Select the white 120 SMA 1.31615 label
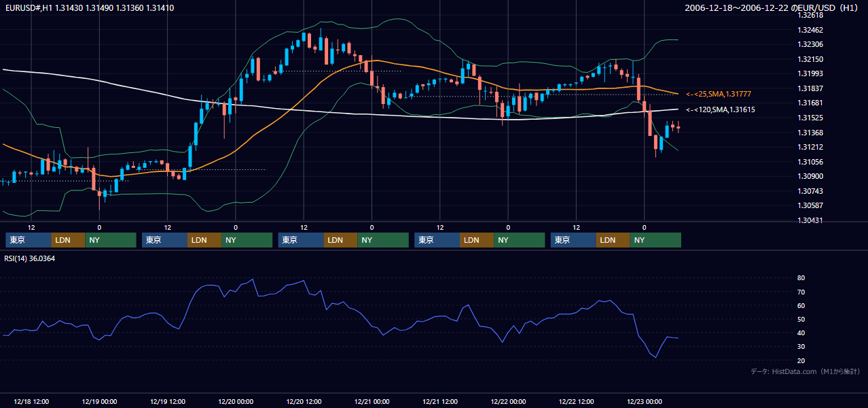 click(721, 109)
